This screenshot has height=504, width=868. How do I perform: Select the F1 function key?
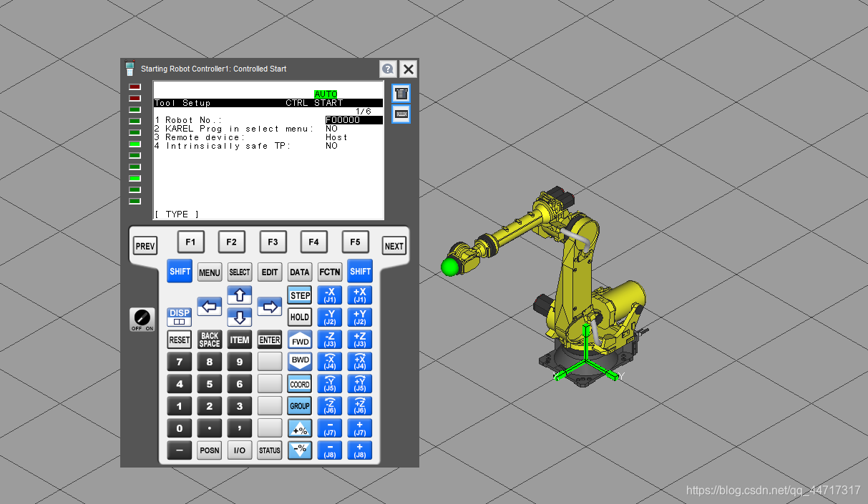coord(190,242)
